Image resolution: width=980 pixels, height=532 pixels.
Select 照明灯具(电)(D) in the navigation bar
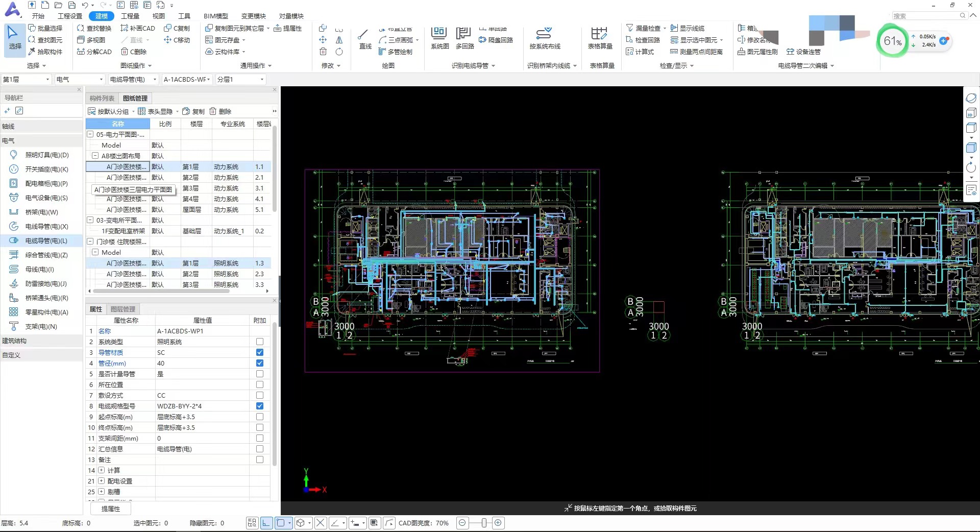pyautogui.click(x=46, y=155)
